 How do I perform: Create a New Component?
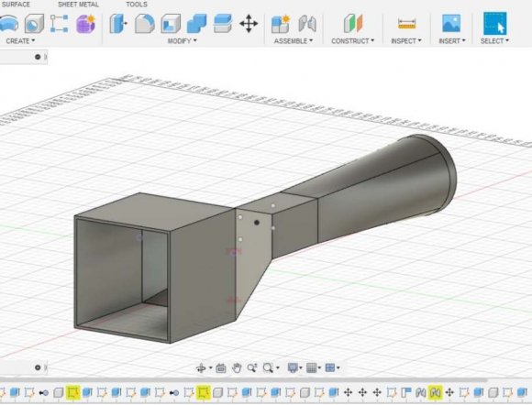281,24
